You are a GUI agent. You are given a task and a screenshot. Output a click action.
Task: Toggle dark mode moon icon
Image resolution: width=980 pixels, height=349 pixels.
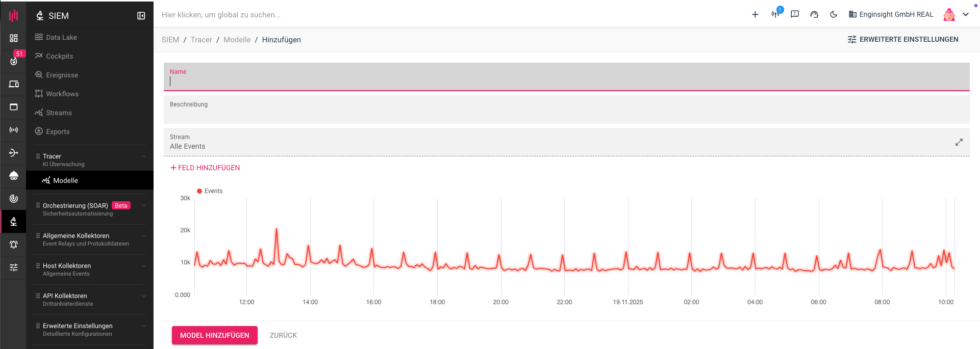pyautogui.click(x=834, y=14)
